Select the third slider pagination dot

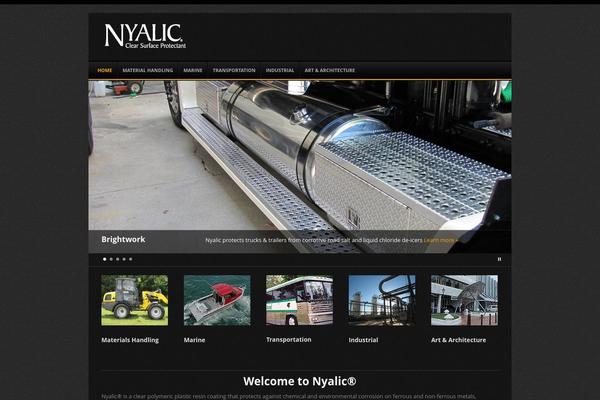point(117,259)
